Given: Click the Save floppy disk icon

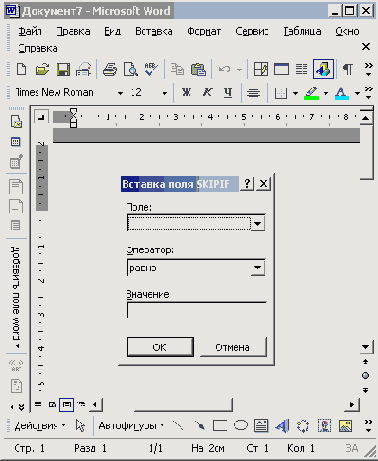Looking at the screenshot, I should pos(63,69).
